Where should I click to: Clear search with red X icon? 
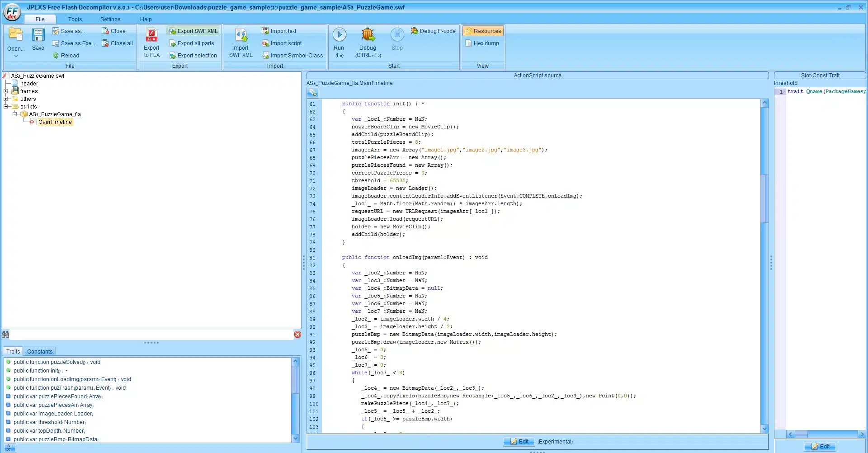(x=297, y=335)
